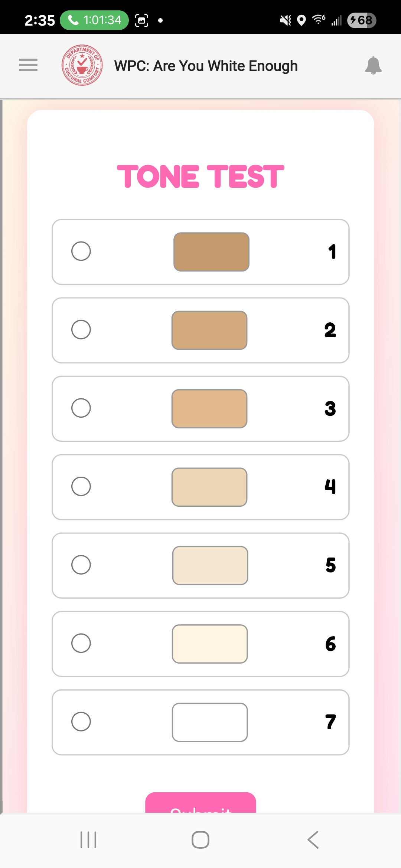Screen dimensions: 401x868
Task: Click the pink Submit button
Action: point(200,803)
